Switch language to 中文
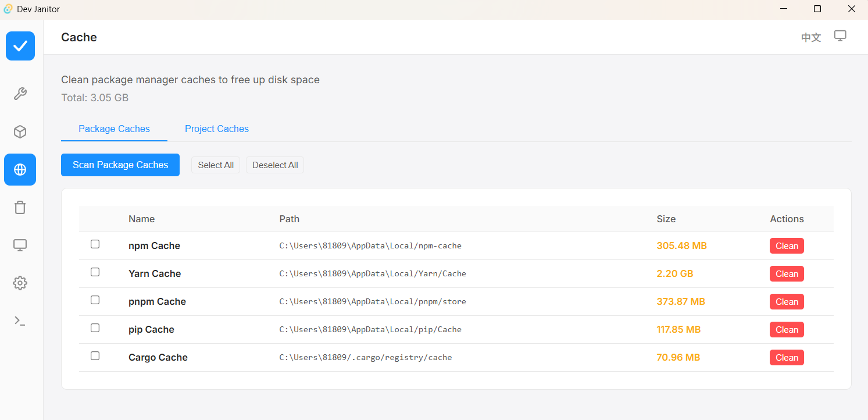 [811, 38]
